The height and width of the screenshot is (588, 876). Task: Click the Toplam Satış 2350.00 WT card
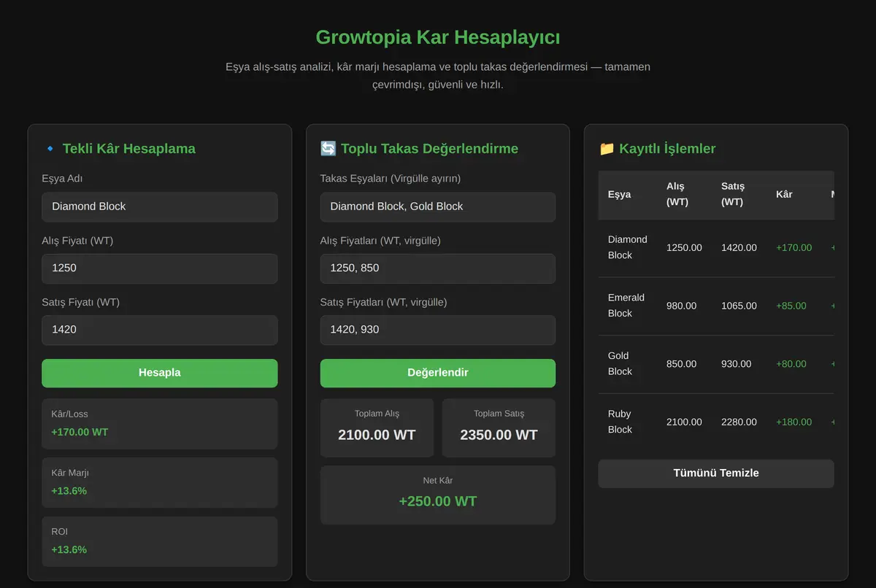tap(499, 428)
